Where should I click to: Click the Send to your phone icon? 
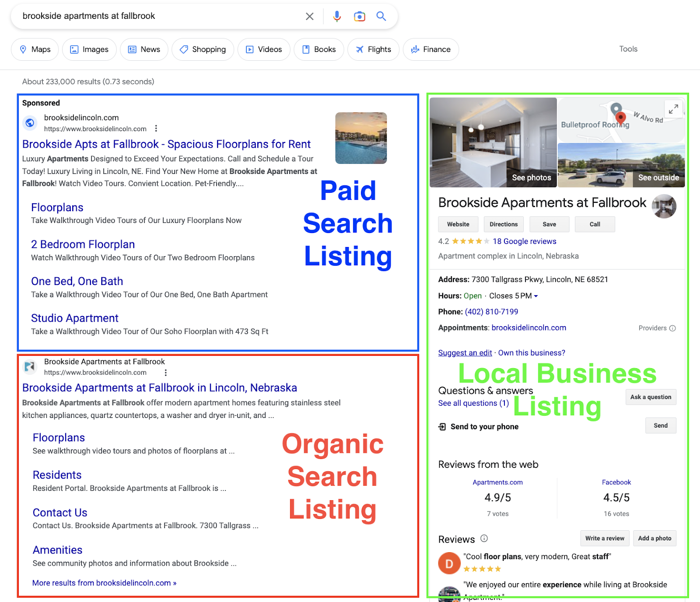[442, 427]
